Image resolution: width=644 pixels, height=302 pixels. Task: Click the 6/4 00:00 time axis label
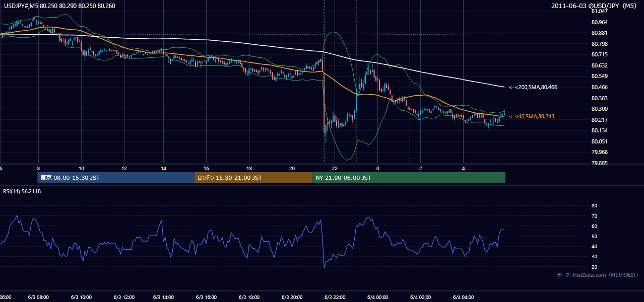377,297
